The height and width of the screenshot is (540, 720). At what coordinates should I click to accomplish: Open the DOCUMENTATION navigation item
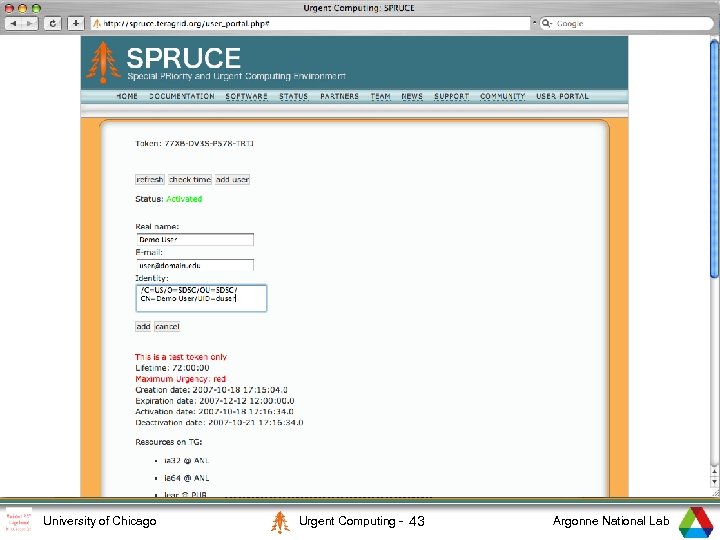(182, 96)
